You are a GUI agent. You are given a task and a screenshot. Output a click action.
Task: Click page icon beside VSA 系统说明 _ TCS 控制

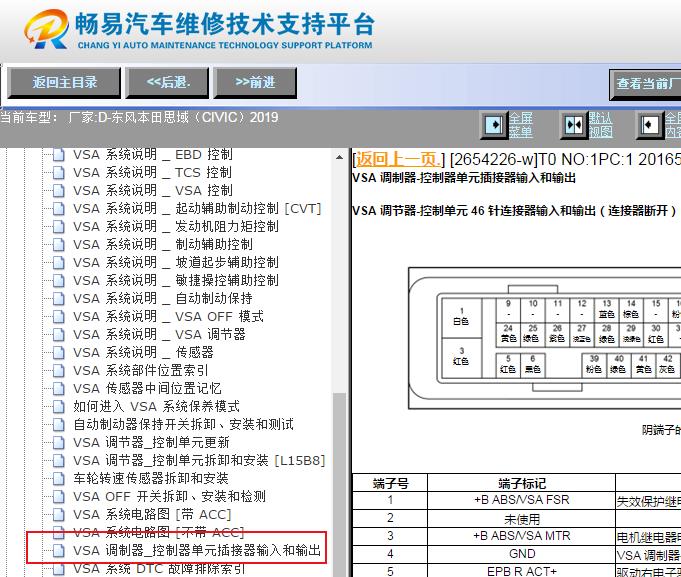coord(59,172)
